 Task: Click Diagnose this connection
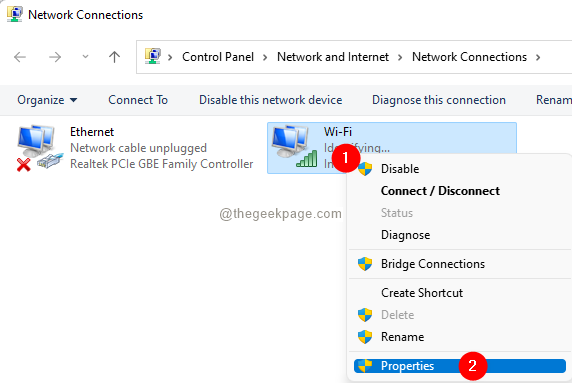pos(439,100)
